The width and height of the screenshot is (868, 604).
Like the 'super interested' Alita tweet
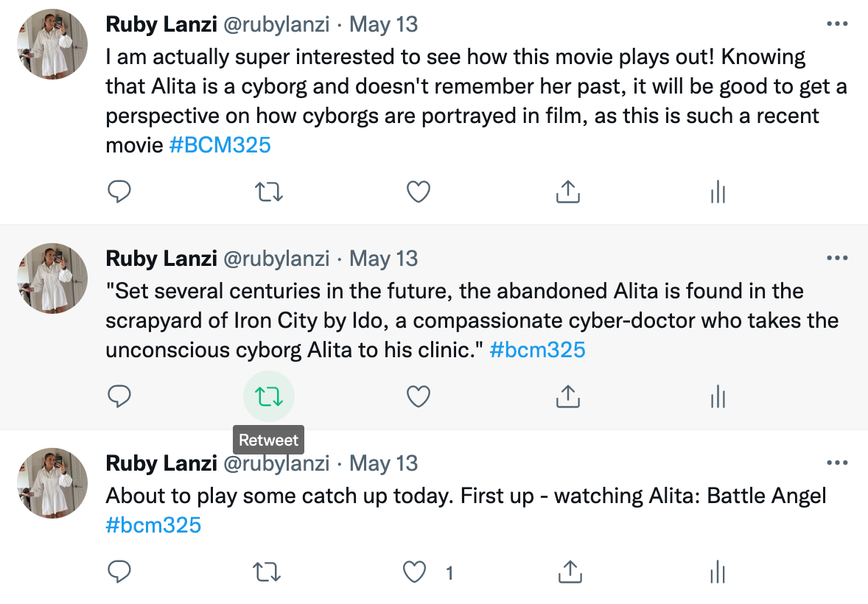point(419,192)
